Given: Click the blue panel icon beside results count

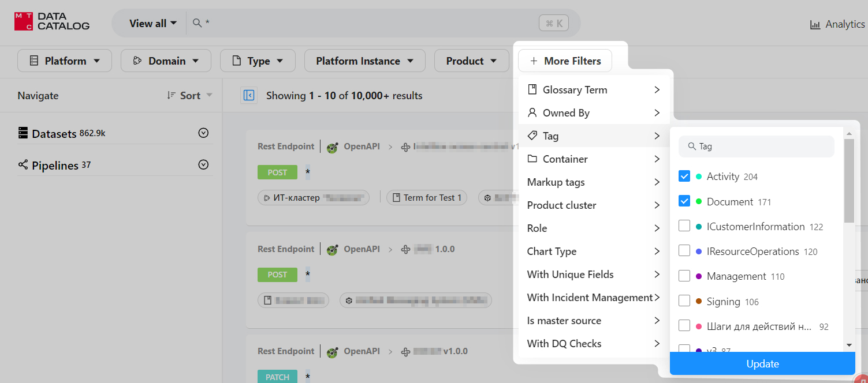Looking at the screenshot, I should [248, 95].
